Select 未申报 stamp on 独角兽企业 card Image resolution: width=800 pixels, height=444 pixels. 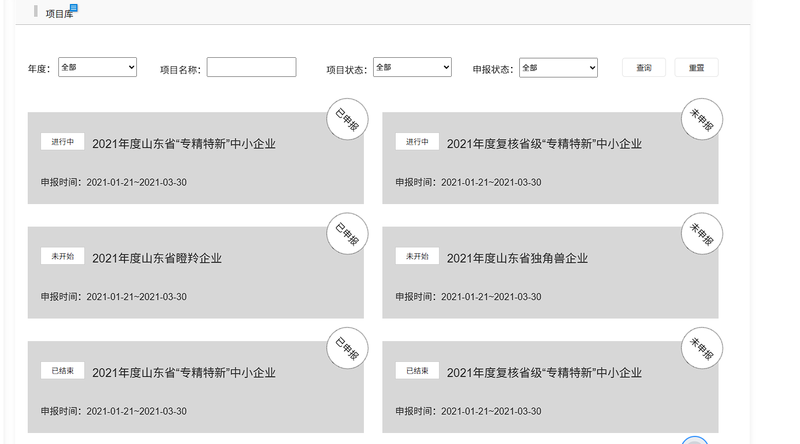click(702, 235)
